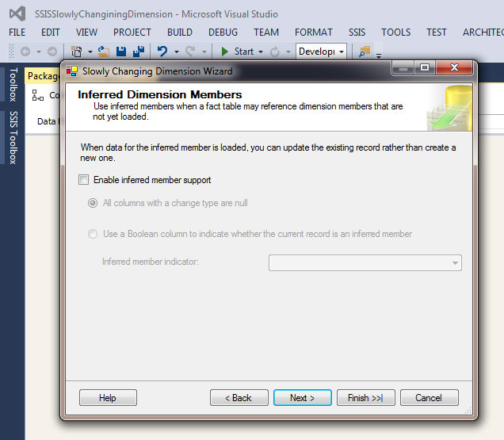The image size is (504, 440).
Task: Open the TOOLS menu
Action: [395, 33]
